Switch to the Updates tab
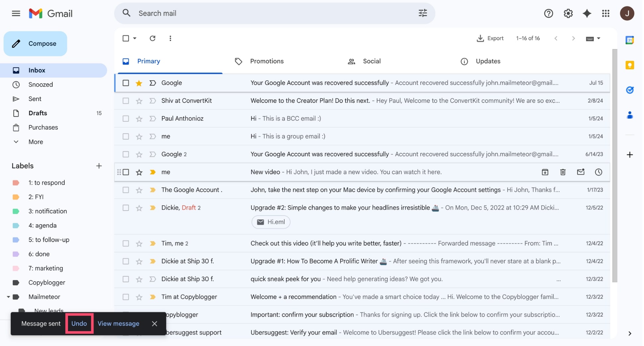Screen dimensions: 644x346 click(x=488, y=61)
